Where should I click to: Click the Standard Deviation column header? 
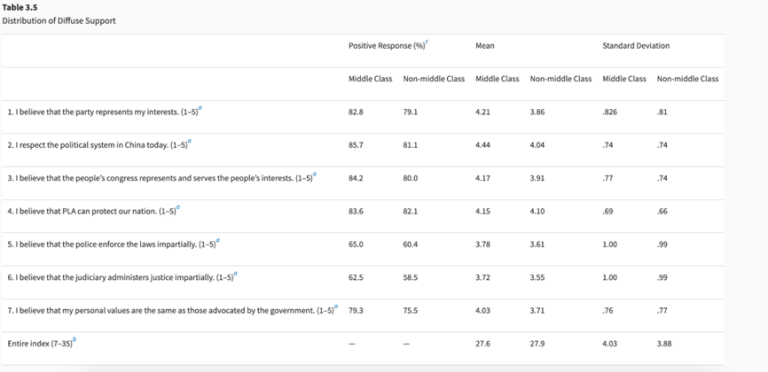click(x=636, y=46)
